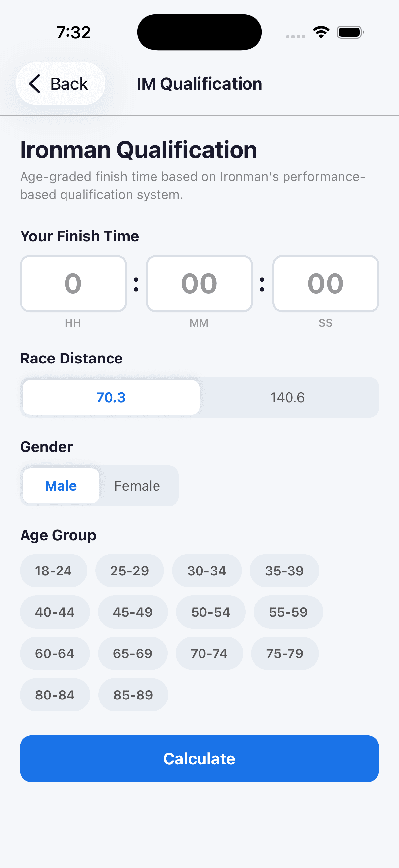Tap the 70-74 age group

[209, 653]
